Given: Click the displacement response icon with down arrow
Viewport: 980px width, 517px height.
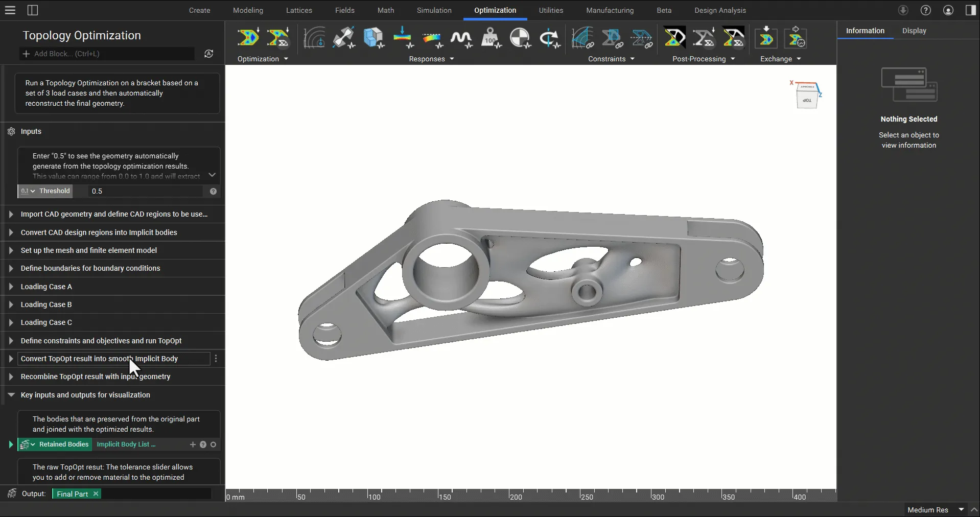Looking at the screenshot, I should (403, 38).
